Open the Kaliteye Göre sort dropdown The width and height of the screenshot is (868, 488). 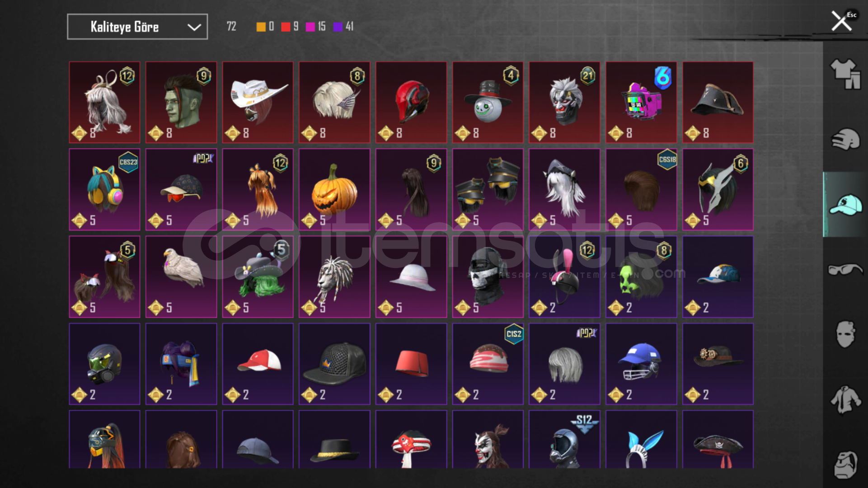pyautogui.click(x=137, y=27)
